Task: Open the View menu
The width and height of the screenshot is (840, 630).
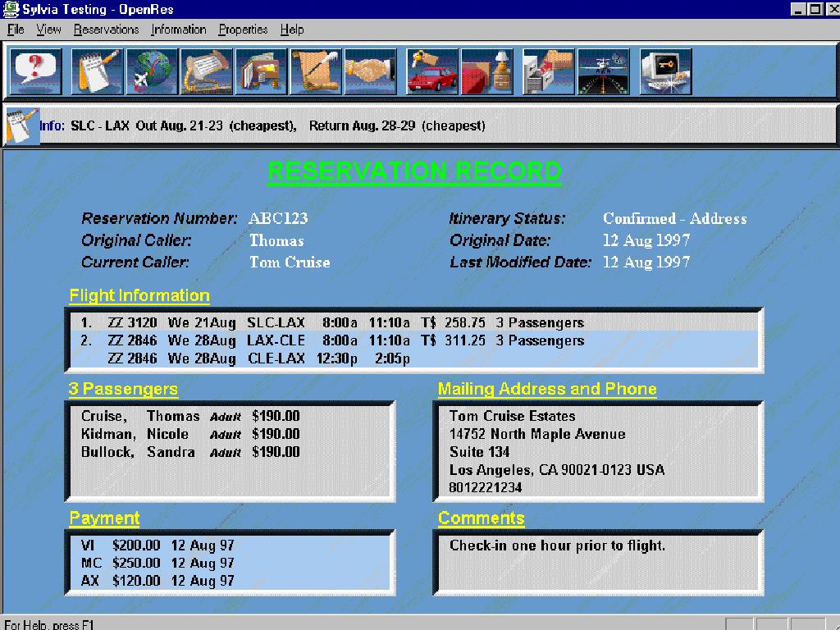Action: tap(48, 30)
